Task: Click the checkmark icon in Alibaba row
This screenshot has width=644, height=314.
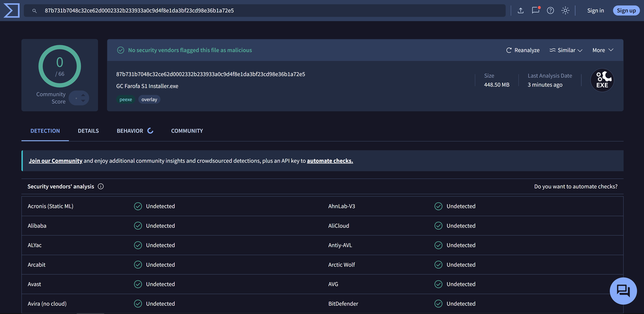Action: tap(138, 226)
